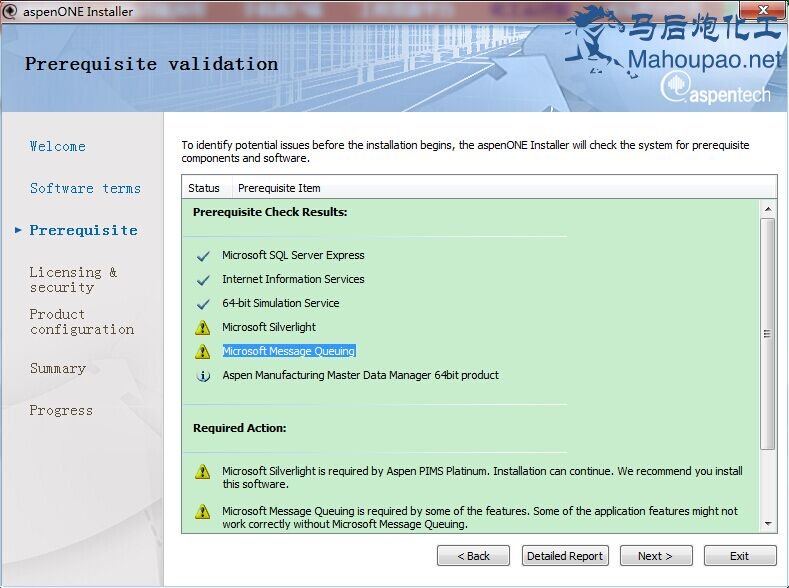The image size is (789, 588).
Task: Click the warning icon next to Silverlight required action
Action: [x=203, y=472]
